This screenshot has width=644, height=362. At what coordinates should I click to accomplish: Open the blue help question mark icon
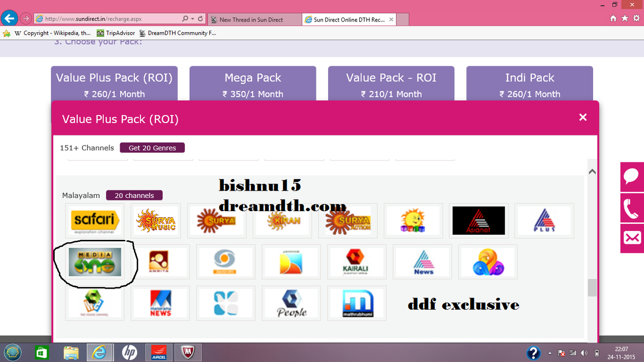pyautogui.click(x=533, y=352)
